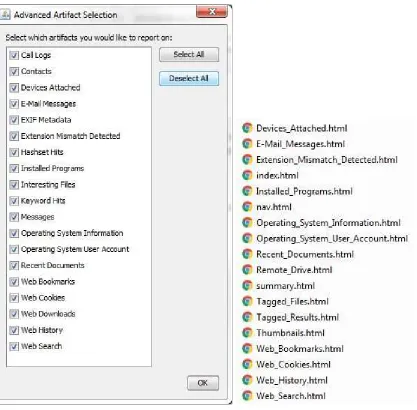Image resolution: width=417 pixels, height=410 pixels.
Task: Select the file name summary.html
Action: [x=285, y=286]
